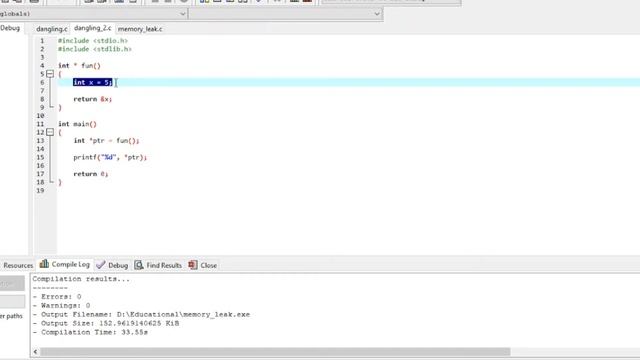Click the compile log horizontal scrollbar thumb
The height and width of the screenshot is (360, 640).
tap(275, 352)
